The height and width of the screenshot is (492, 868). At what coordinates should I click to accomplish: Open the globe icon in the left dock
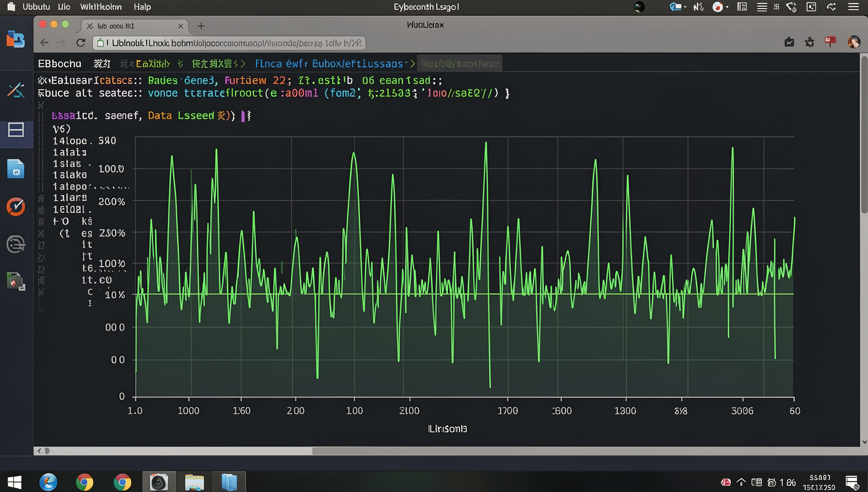tap(16, 244)
